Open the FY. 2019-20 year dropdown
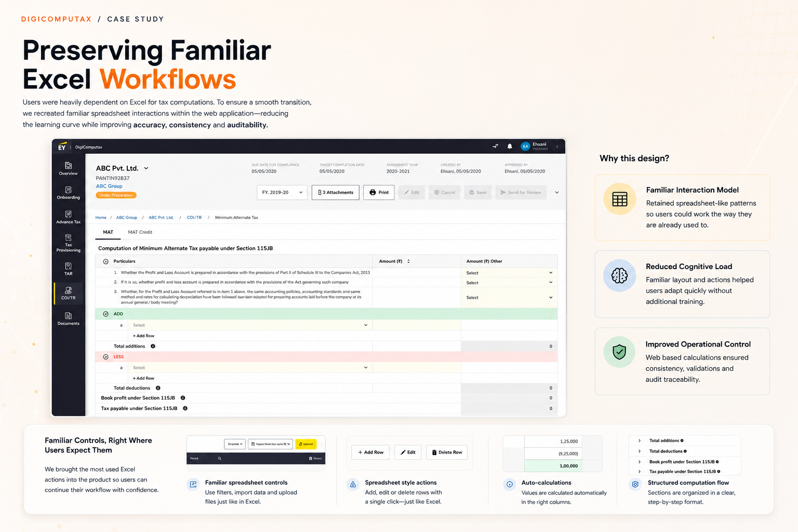The height and width of the screenshot is (532, 798). coord(282,192)
